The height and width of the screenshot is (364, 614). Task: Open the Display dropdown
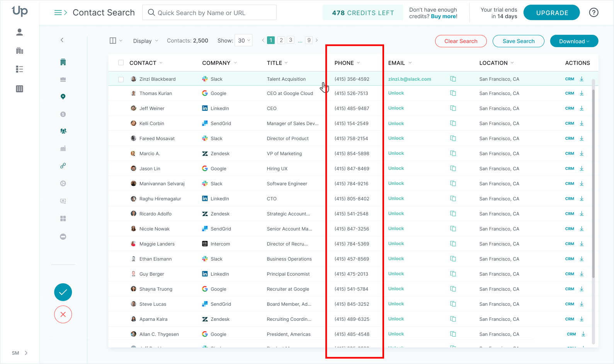click(x=146, y=41)
